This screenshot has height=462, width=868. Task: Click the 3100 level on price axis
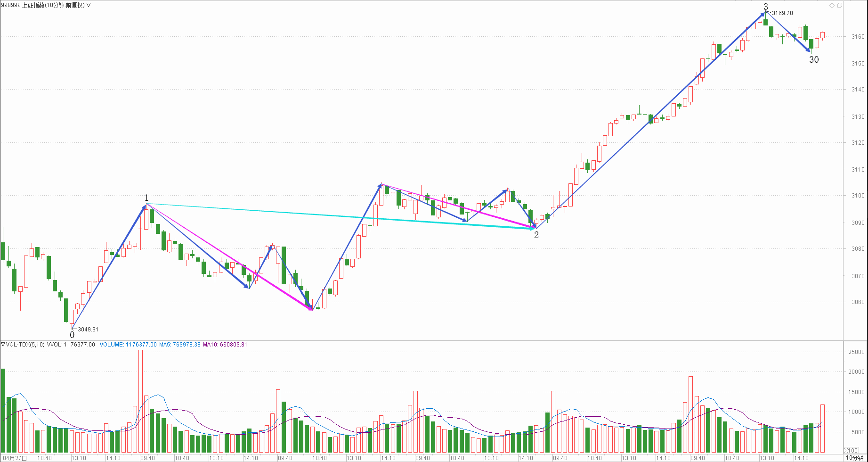point(858,196)
